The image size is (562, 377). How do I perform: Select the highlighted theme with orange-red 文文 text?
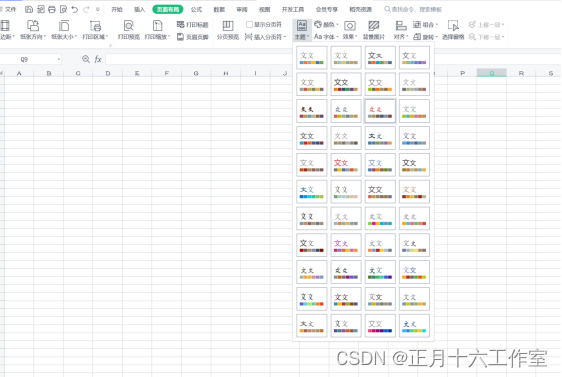(x=380, y=111)
